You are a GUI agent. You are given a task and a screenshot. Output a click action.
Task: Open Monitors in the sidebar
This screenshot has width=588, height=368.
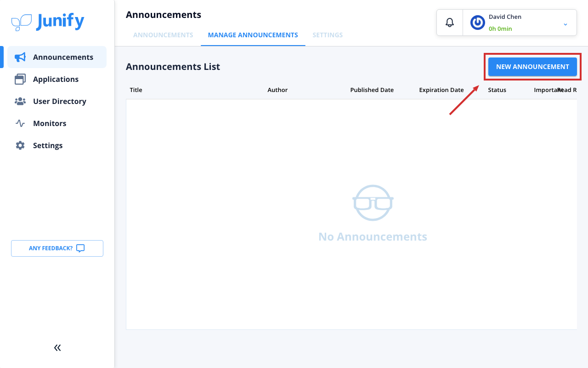pyautogui.click(x=57, y=123)
